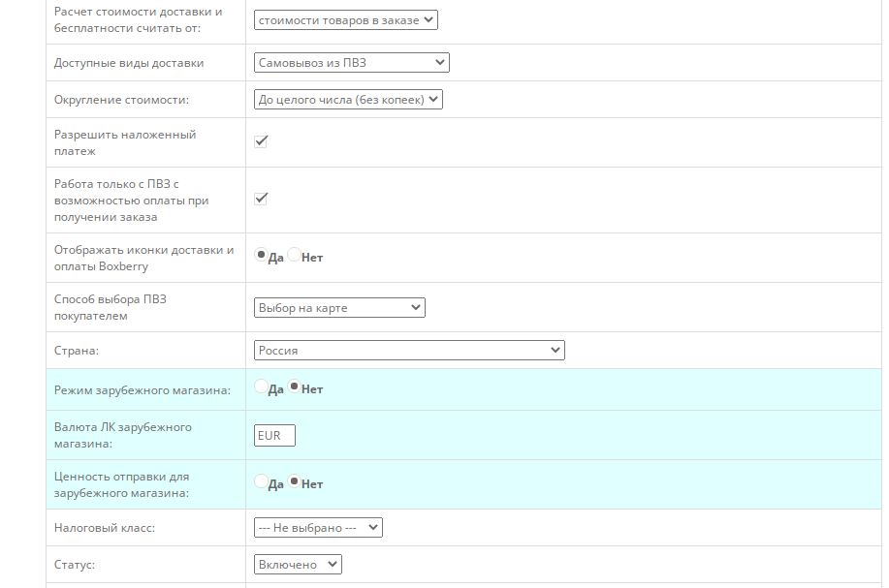This screenshot has height=588, width=889.
Task: Open the cost rounding 'Округление стоимости' dropdown
Action: coord(347,99)
